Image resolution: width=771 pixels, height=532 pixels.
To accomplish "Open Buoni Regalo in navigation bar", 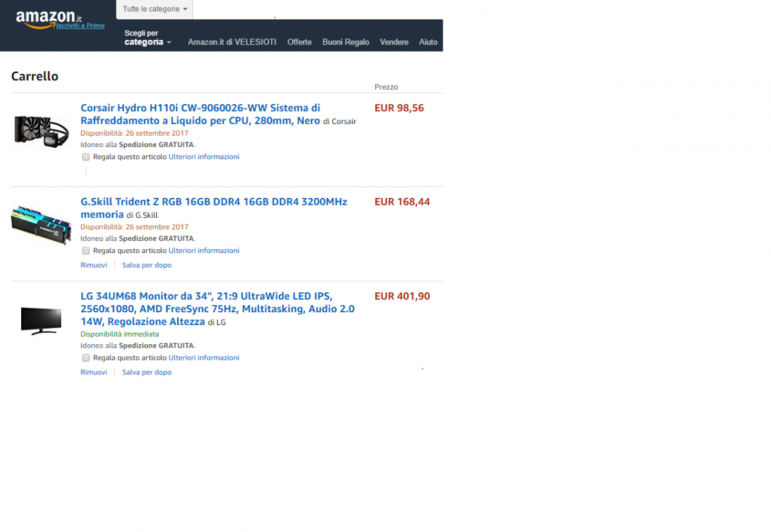I will pos(346,42).
